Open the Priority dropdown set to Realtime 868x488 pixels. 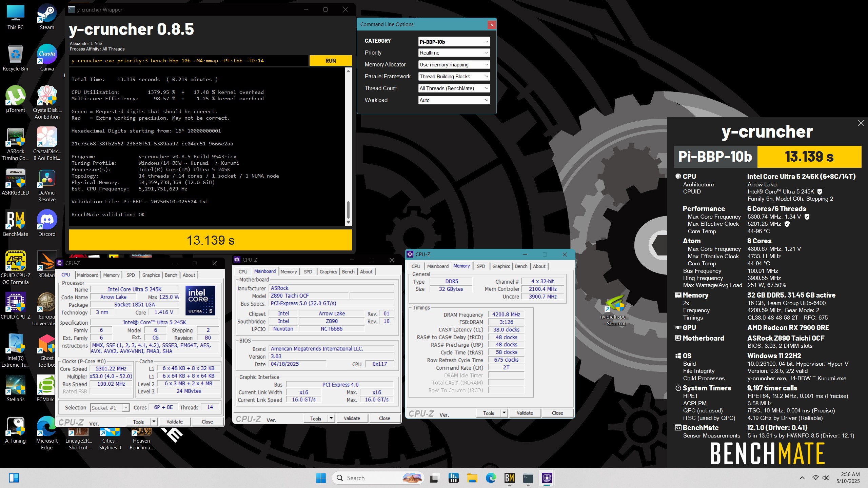(x=454, y=53)
